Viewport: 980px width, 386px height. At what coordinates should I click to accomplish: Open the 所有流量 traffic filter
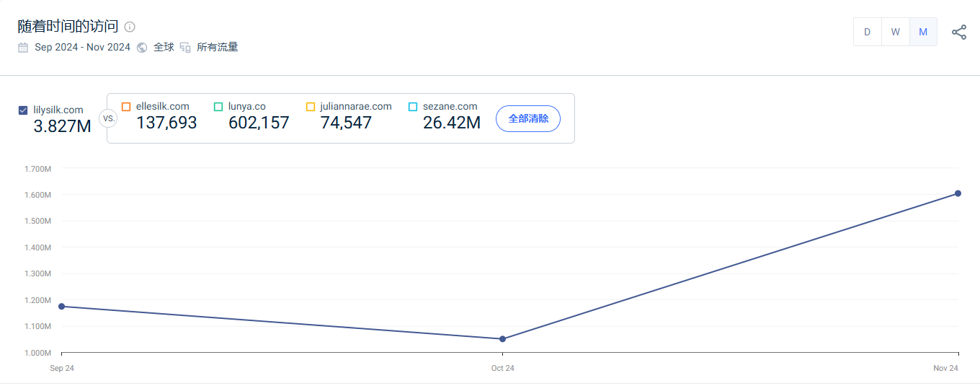point(217,48)
